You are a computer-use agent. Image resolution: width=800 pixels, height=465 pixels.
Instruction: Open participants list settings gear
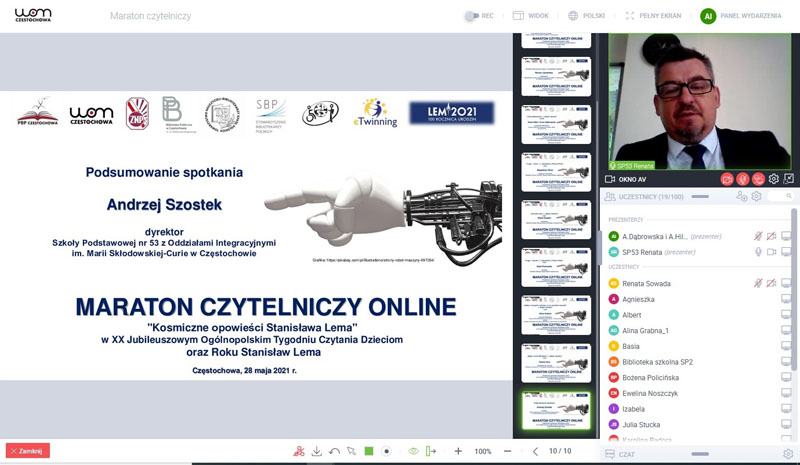[756, 197]
